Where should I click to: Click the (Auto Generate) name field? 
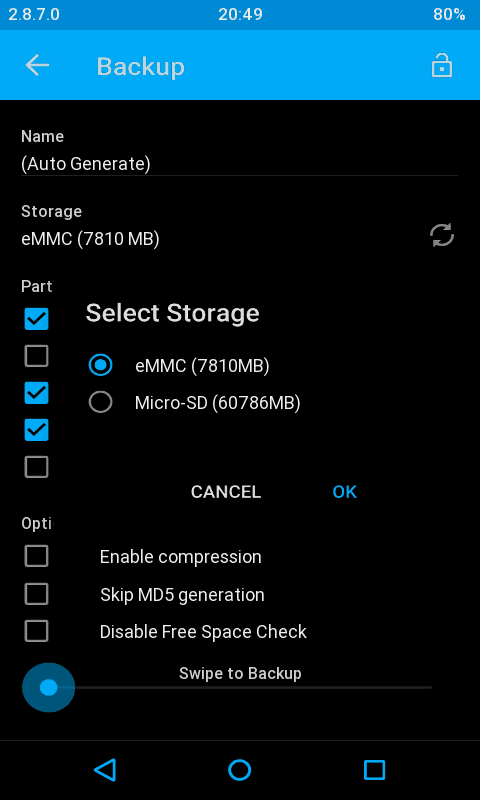pyautogui.click(x=239, y=164)
